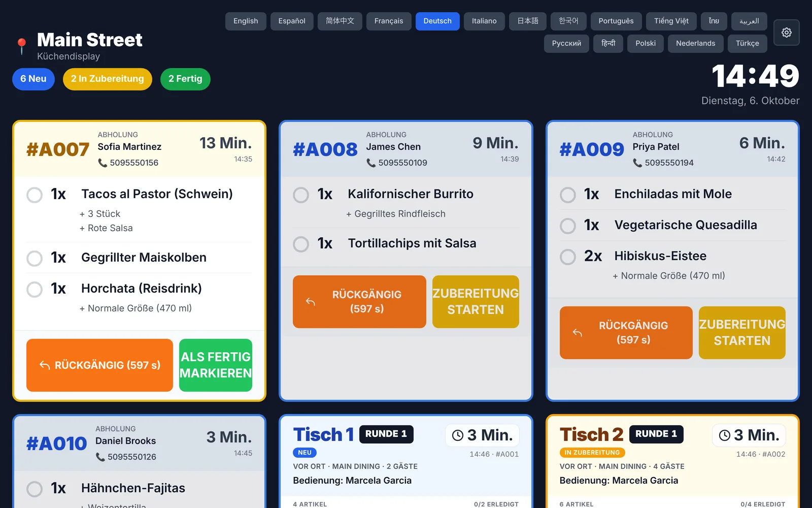
Task: Filter orders by 2 Fertig
Action: [185, 79]
